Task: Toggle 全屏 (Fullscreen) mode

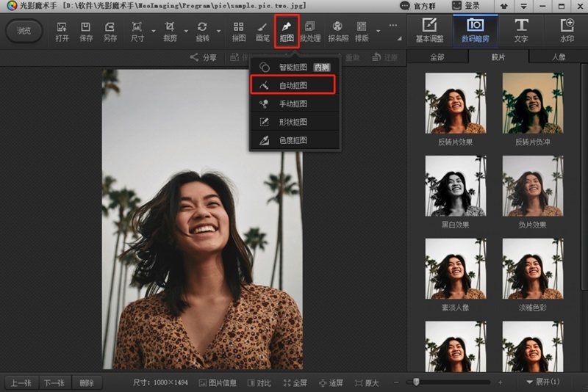Action: pos(295,382)
